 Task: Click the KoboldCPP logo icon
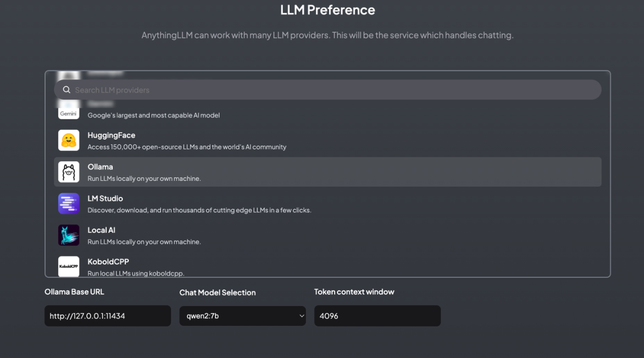pyautogui.click(x=69, y=266)
